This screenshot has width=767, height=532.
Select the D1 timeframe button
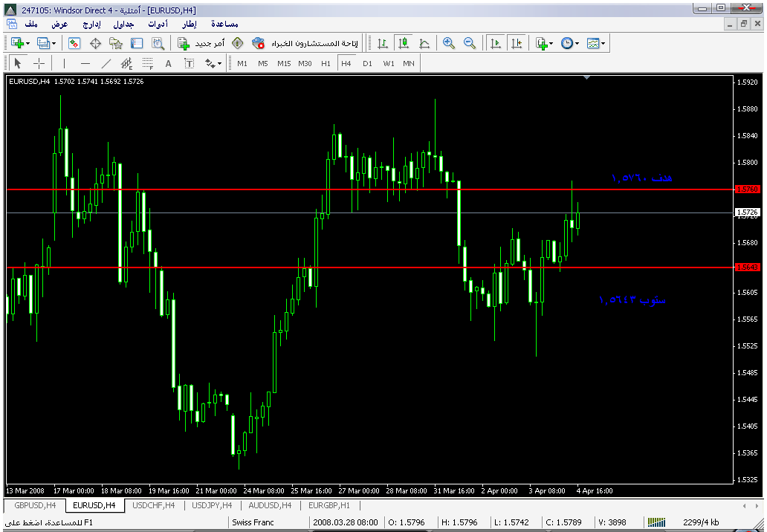pyautogui.click(x=367, y=64)
